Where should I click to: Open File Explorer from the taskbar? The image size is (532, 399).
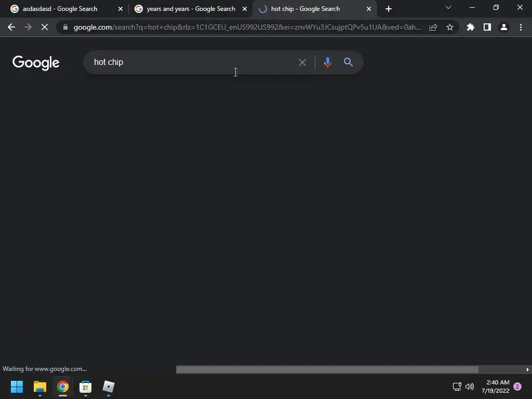[39, 387]
